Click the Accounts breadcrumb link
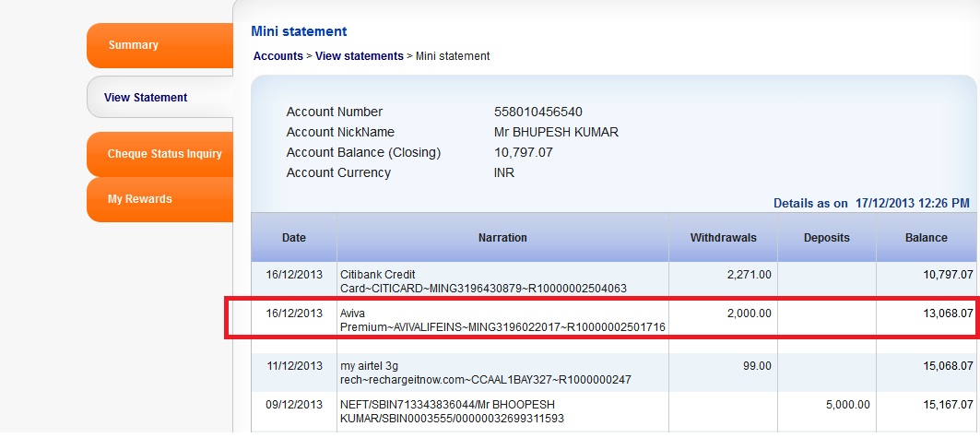The width and height of the screenshot is (980, 438). (x=277, y=56)
